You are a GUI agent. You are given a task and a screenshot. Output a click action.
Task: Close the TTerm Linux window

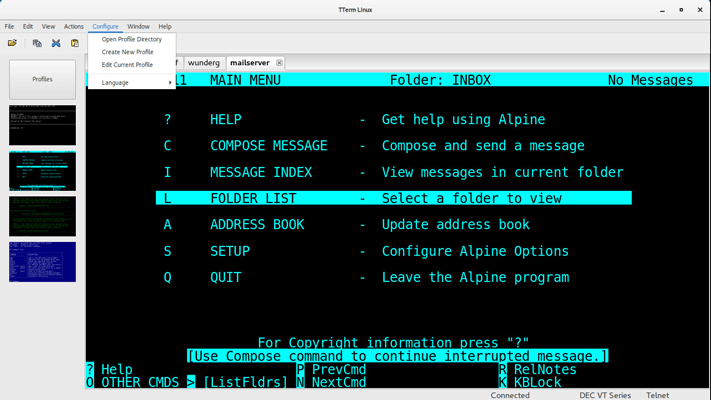click(700, 10)
